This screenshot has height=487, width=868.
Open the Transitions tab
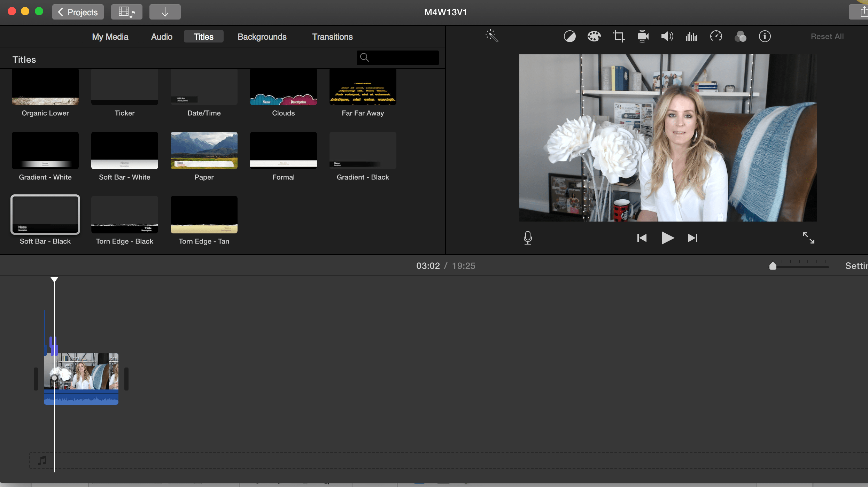[332, 36]
